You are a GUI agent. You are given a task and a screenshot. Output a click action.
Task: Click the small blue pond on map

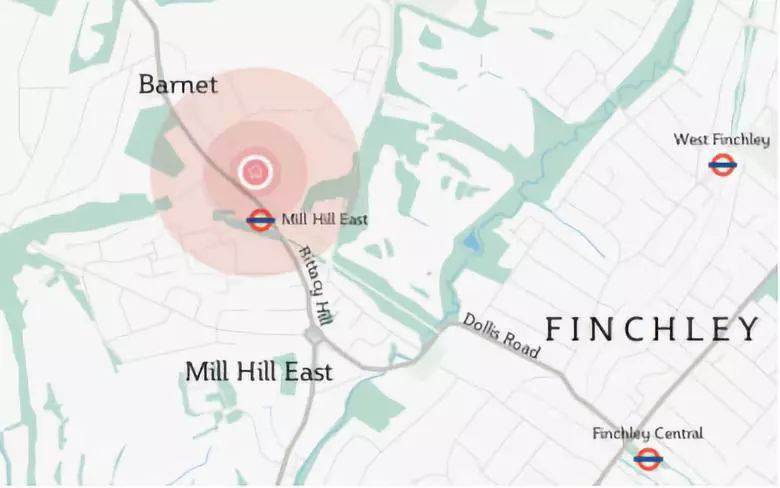point(472,244)
